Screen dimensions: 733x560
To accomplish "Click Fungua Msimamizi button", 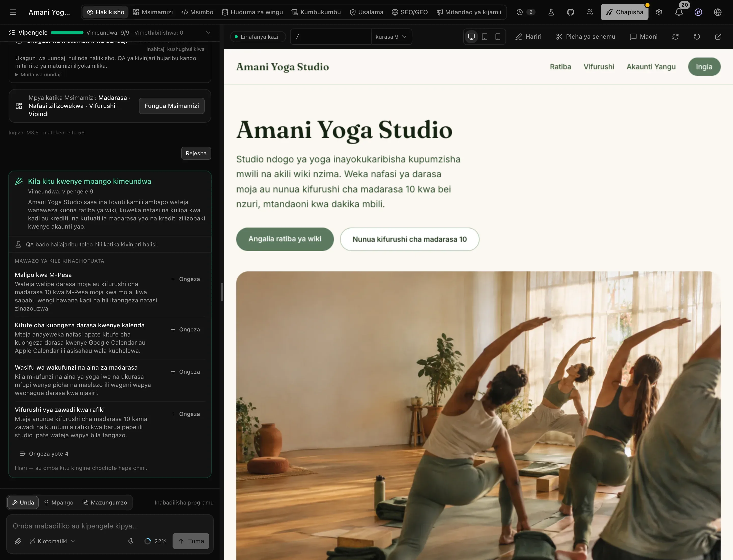I will (172, 106).
